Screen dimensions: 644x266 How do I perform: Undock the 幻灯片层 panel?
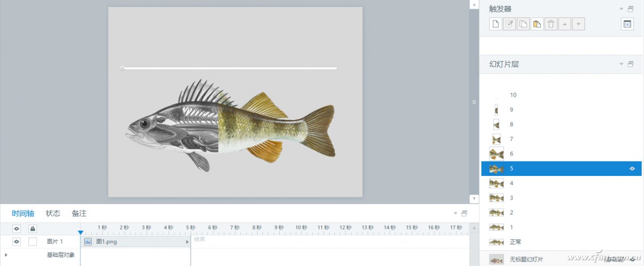(x=631, y=64)
